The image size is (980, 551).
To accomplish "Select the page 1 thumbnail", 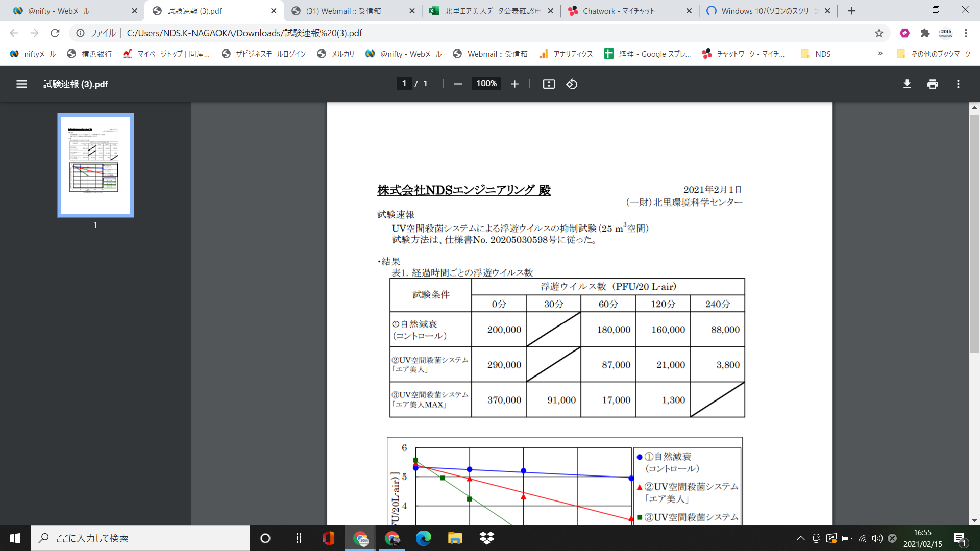I will (95, 165).
